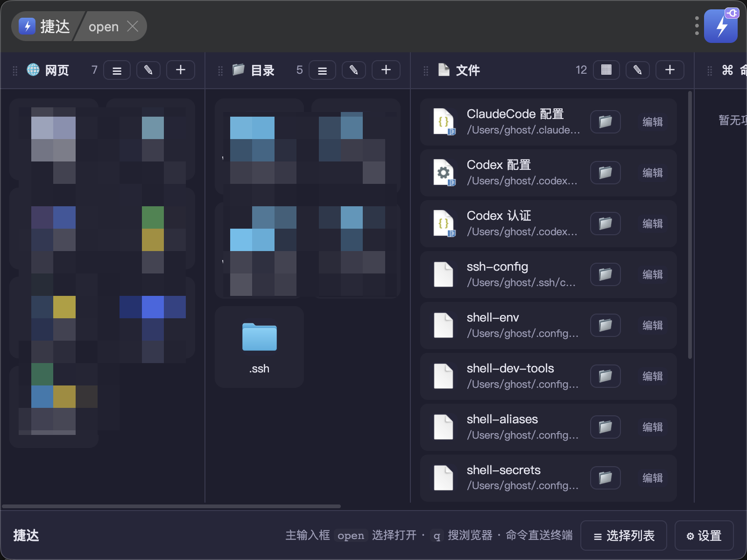Open shell-env file entry
This screenshot has height=560, width=747.
coord(549,325)
